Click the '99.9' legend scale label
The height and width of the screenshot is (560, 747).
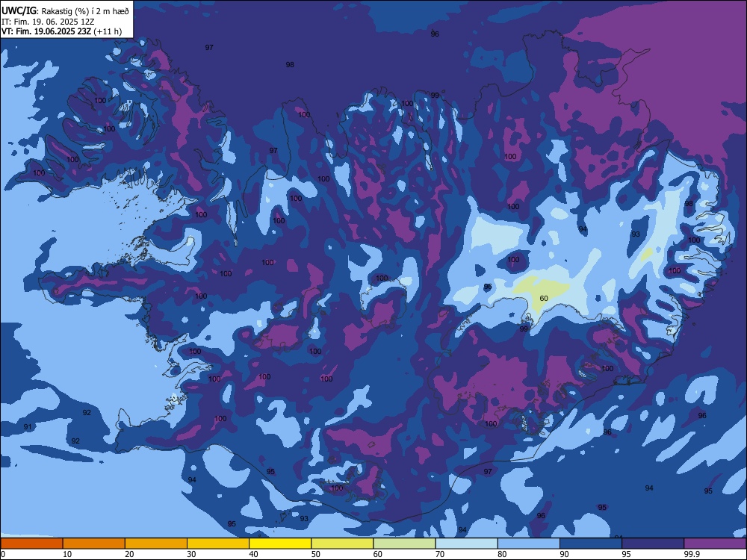pos(691,554)
